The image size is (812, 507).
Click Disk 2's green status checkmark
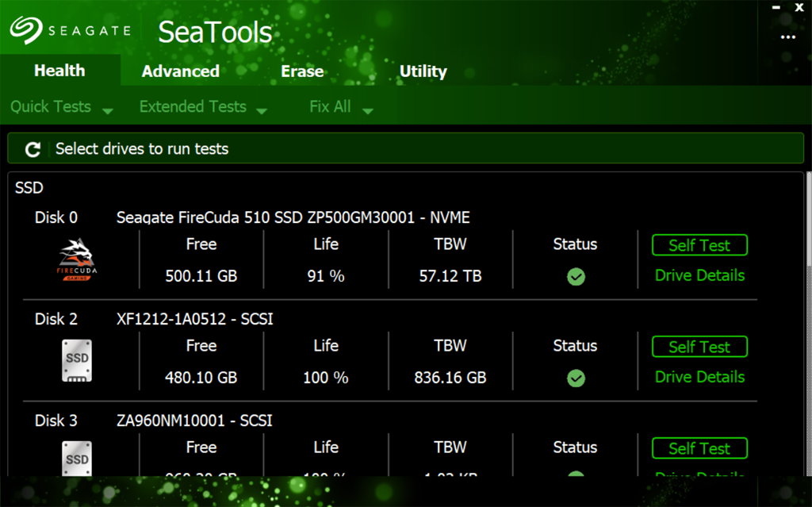point(576,378)
